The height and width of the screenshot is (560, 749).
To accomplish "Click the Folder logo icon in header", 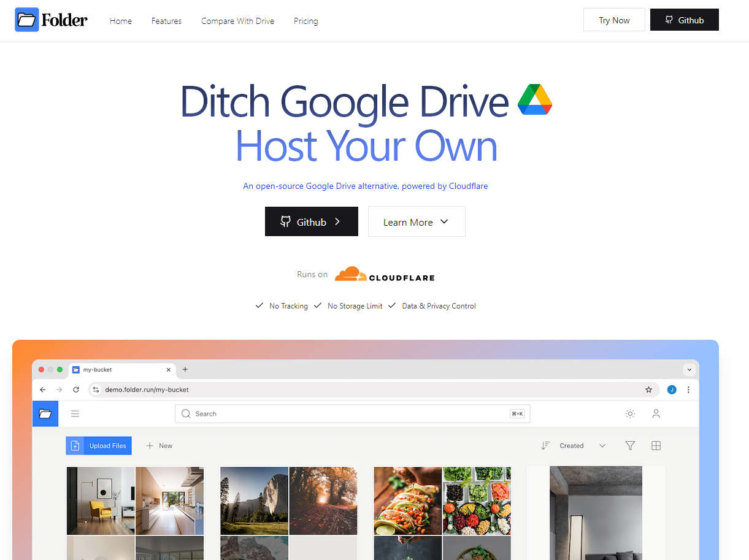I will click(27, 20).
